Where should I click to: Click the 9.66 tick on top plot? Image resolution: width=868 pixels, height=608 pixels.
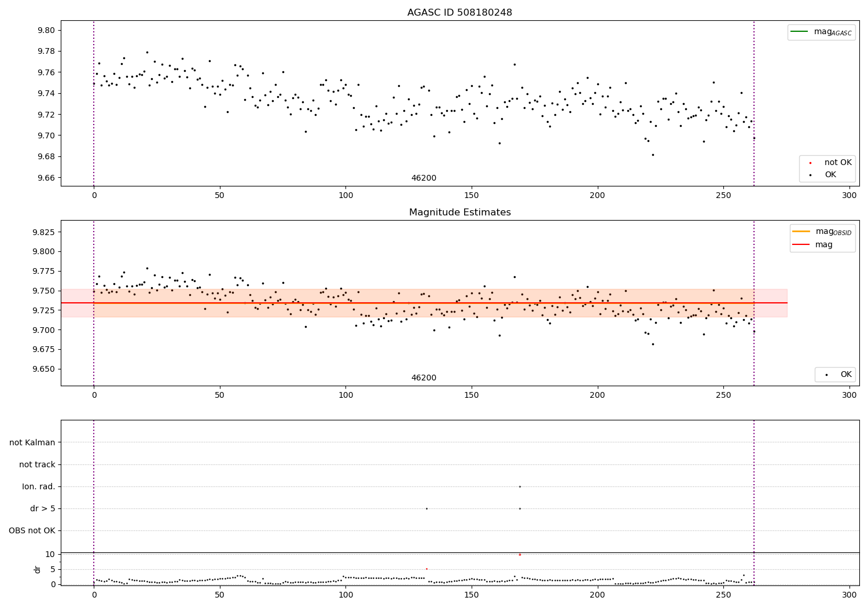46,178
